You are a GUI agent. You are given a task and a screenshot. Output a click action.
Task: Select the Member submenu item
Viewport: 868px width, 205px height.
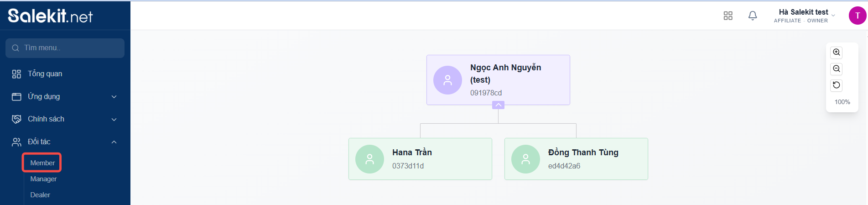point(42,163)
